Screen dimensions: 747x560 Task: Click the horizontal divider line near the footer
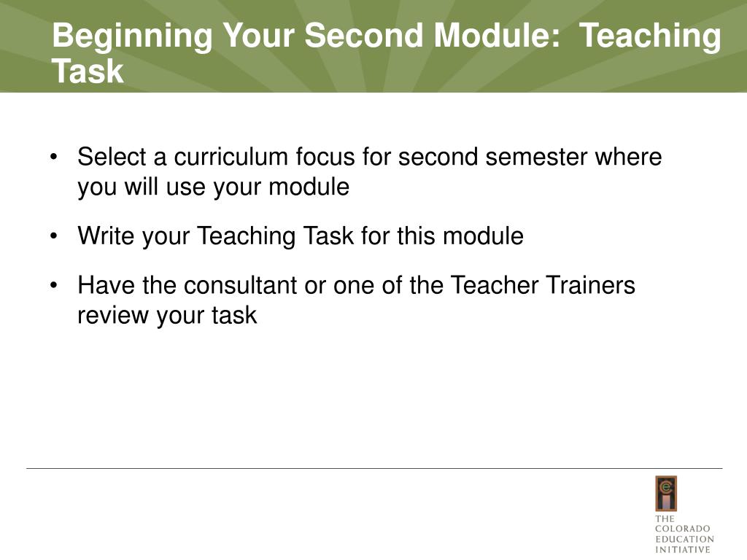pyautogui.click(x=374, y=468)
